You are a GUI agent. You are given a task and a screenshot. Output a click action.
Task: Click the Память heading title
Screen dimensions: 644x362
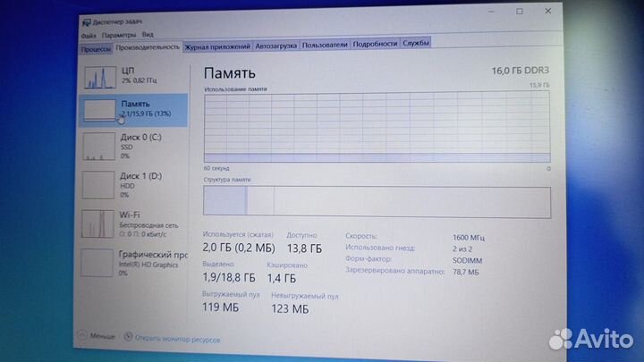(230, 73)
